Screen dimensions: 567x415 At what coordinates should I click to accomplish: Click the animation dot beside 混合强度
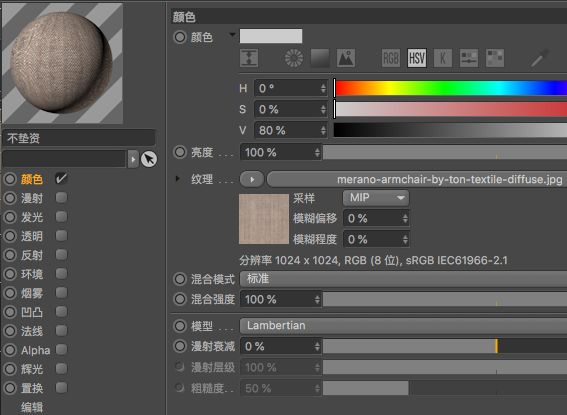tap(179, 299)
